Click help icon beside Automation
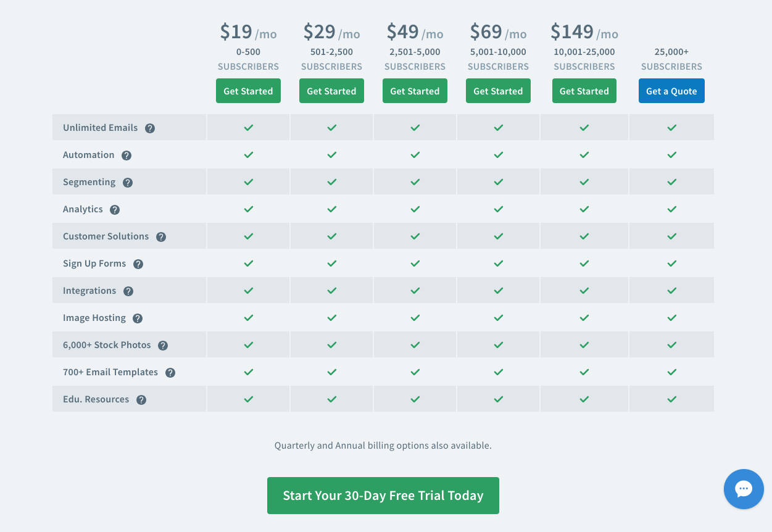Screen dimensions: 772x532 pyautogui.click(x=127, y=156)
